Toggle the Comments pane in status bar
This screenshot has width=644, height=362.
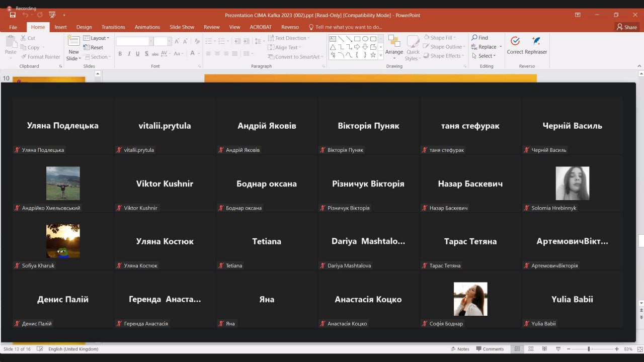coord(490,349)
